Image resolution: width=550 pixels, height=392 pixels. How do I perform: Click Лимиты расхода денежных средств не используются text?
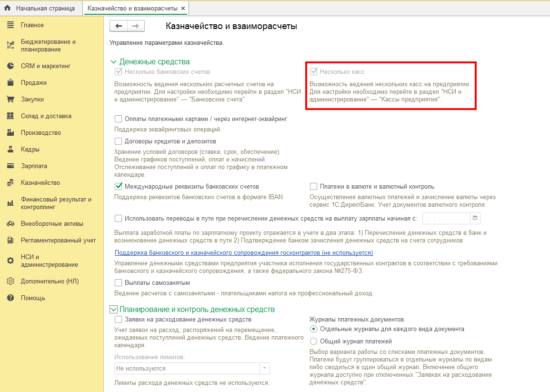(192, 383)
